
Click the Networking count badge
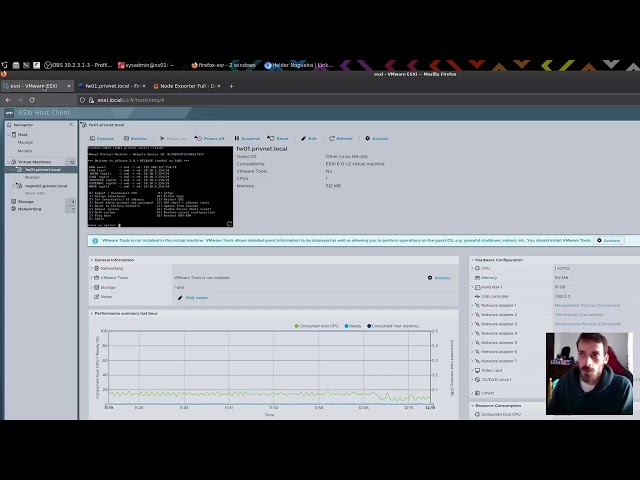[72, 209]
